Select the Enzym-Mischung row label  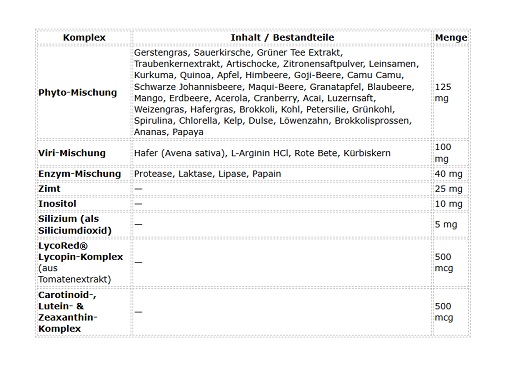coord(79,174)
